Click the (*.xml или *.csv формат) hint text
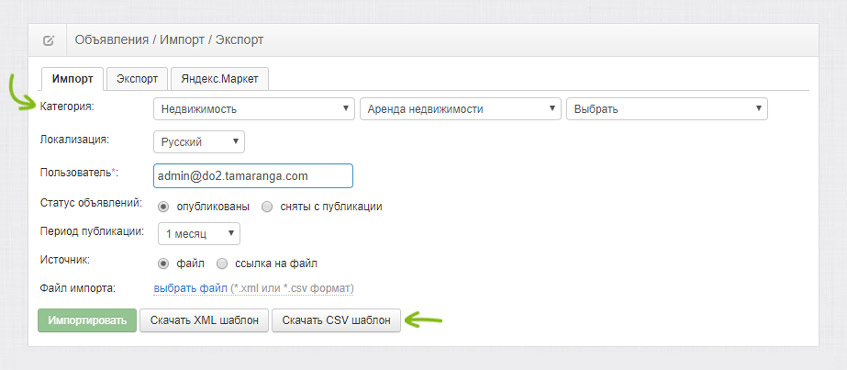 (292, 288)
